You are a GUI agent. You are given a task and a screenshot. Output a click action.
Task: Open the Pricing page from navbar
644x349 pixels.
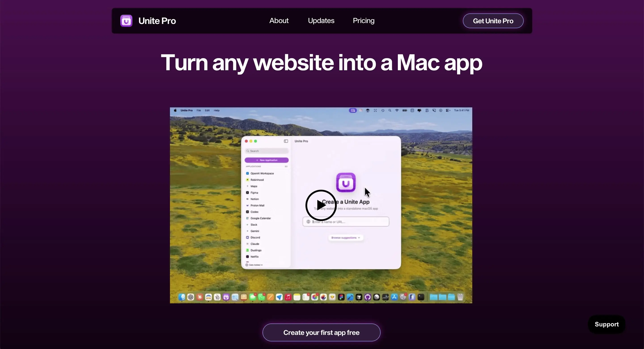(x=364, y=21)
